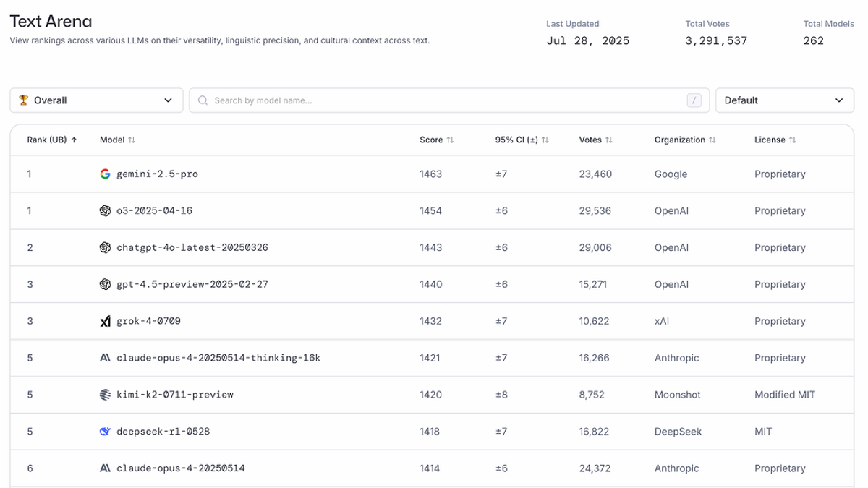Click the OpenAI logo beside gpt-4.5-preview-2025-02-27

[105, 285]
